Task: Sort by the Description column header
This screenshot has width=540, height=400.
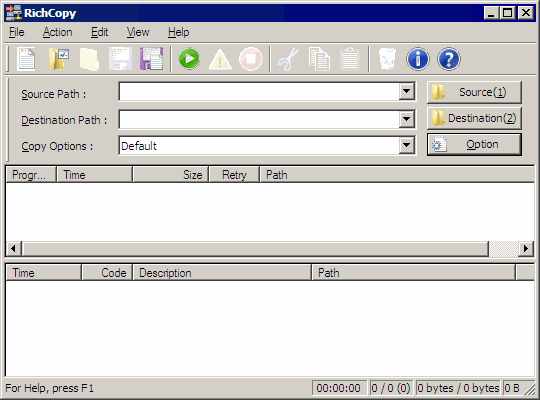Action: click(x=222, y=273)
